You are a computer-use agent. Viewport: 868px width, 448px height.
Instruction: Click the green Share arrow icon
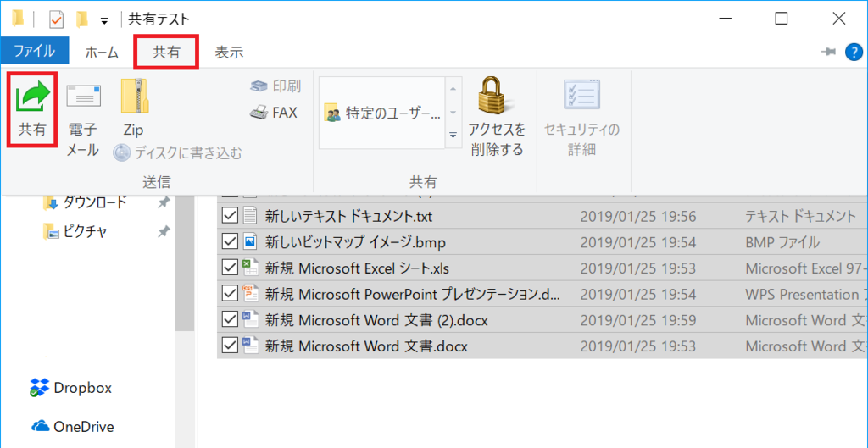(31, 97)
